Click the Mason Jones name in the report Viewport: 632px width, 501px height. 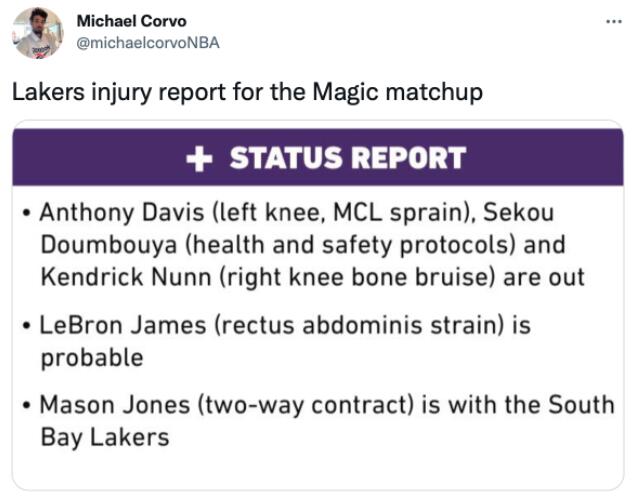coord(114,405)
